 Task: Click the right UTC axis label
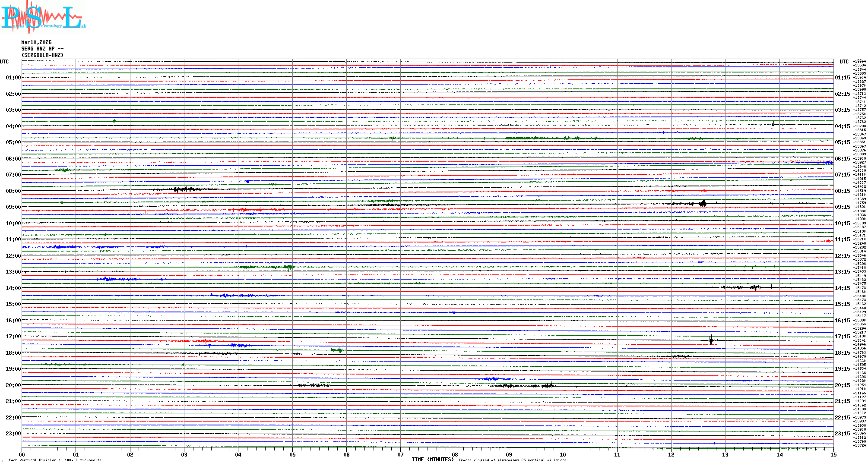pos(844,62)
